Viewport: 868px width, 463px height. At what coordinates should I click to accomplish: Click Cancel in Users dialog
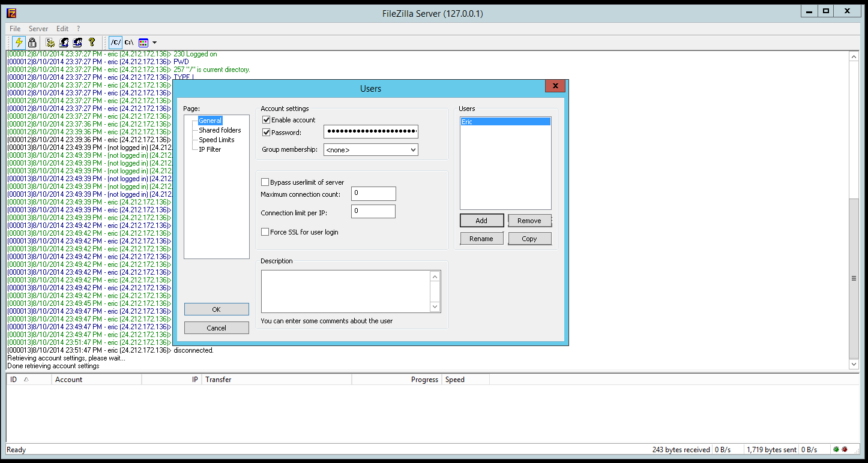click(x=217, y=328)
